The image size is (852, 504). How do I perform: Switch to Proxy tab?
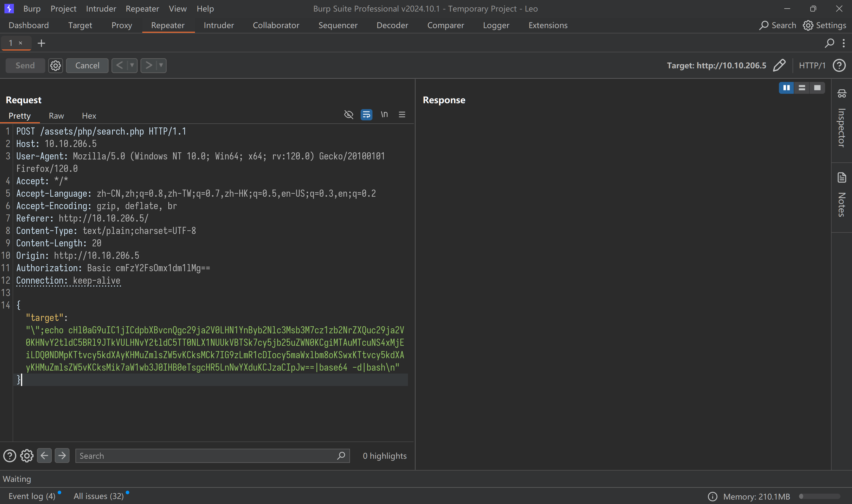click(x=122, y=25)
